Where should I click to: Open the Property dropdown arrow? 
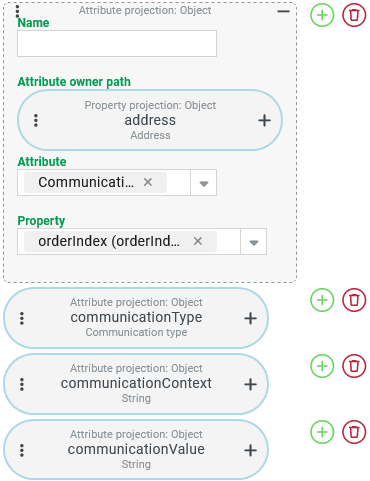(254, 242)
